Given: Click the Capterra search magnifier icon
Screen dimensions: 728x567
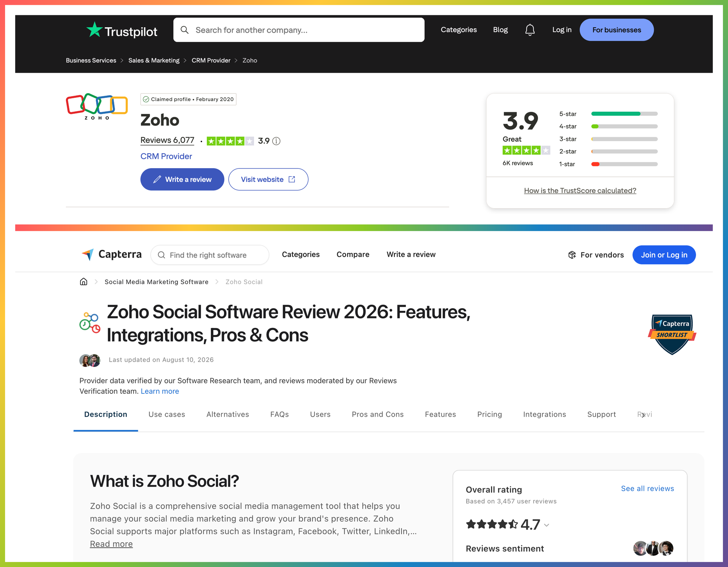Looking at the screenshot, I should coord(161,255).
